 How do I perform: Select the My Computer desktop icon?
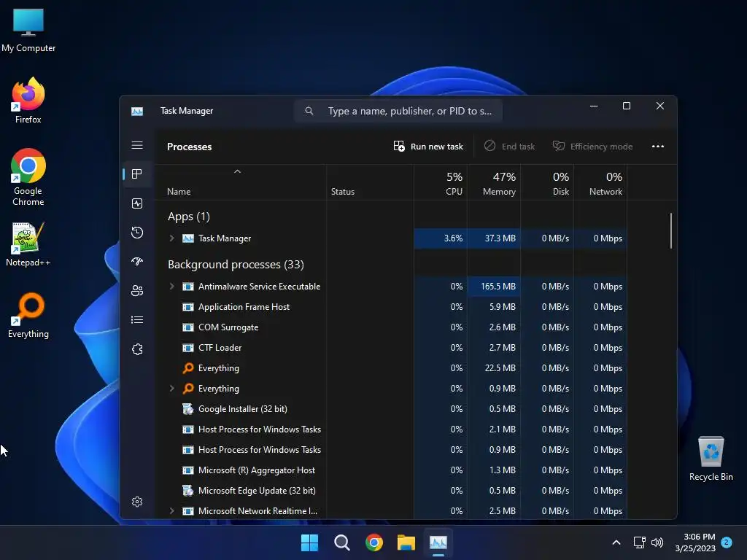28,31
